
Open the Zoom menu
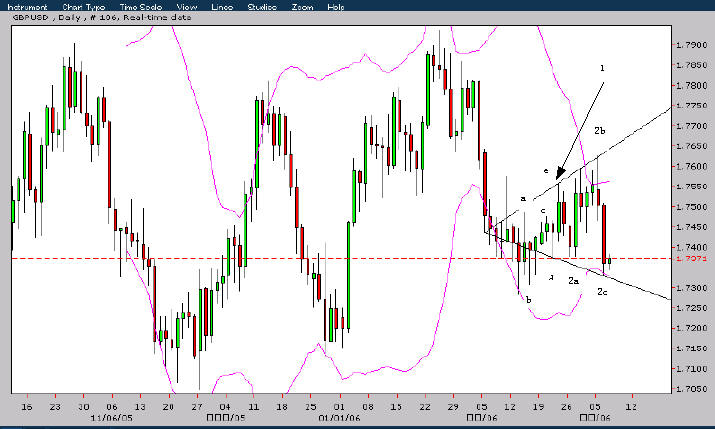[x=302, y=7]
